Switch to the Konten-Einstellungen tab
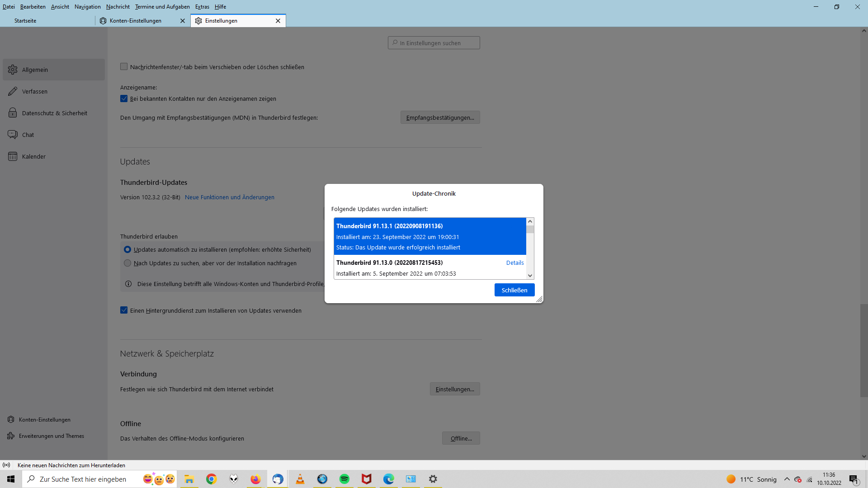 coord(136,21)
